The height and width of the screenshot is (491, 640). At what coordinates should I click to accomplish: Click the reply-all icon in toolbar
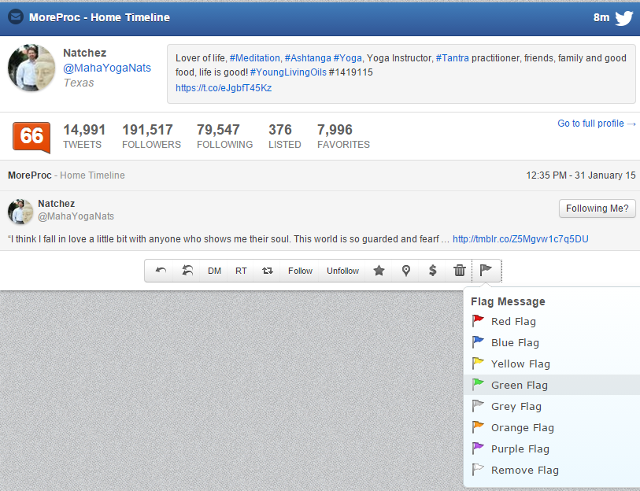pos(187,271)
